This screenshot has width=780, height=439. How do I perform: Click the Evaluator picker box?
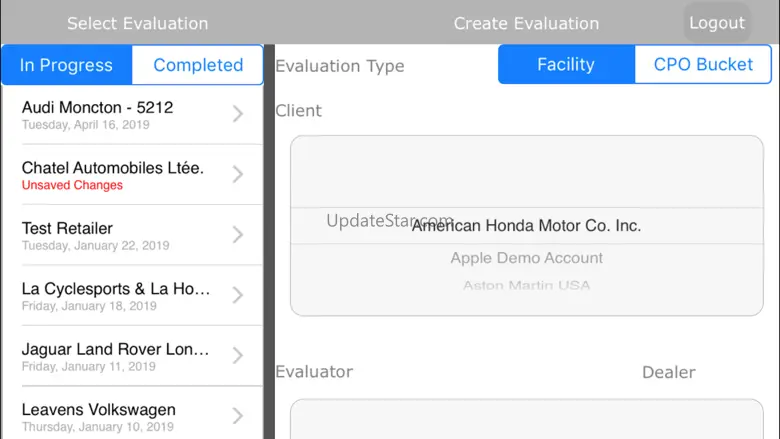tap(526, 420)
